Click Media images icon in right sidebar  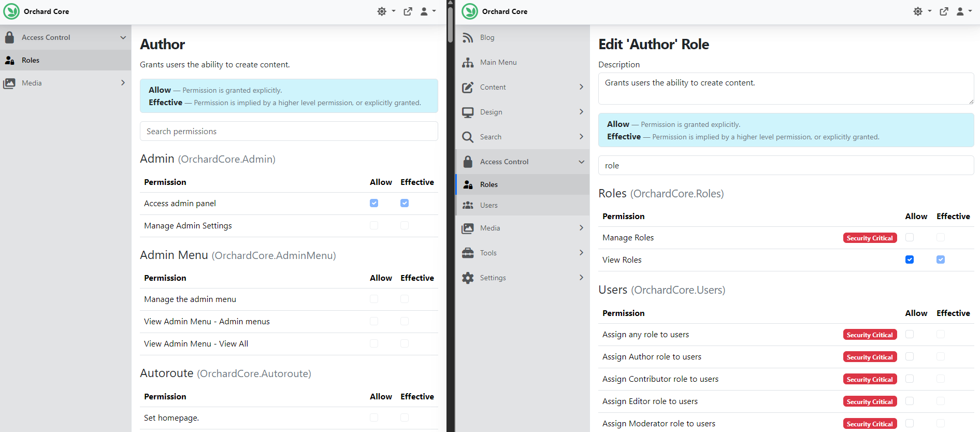468,228
